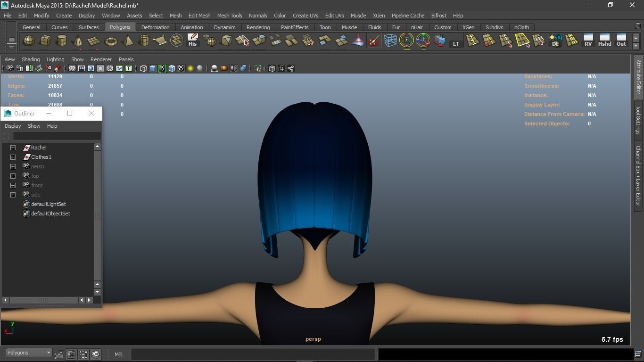Create a polygon pipe from the shelf
The image size is (644, 362).
coord(144,41)
